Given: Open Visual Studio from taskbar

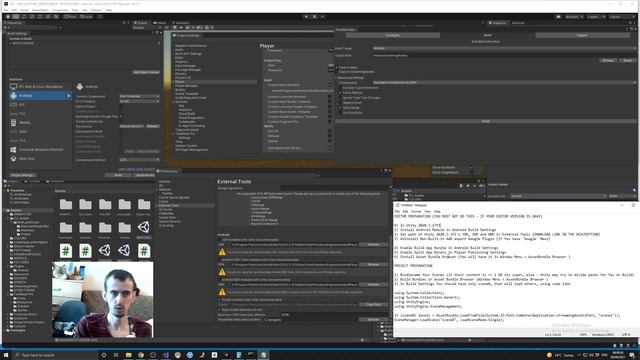Looking at the screenshot, I should pyautogui.click(x=165, y=355).
